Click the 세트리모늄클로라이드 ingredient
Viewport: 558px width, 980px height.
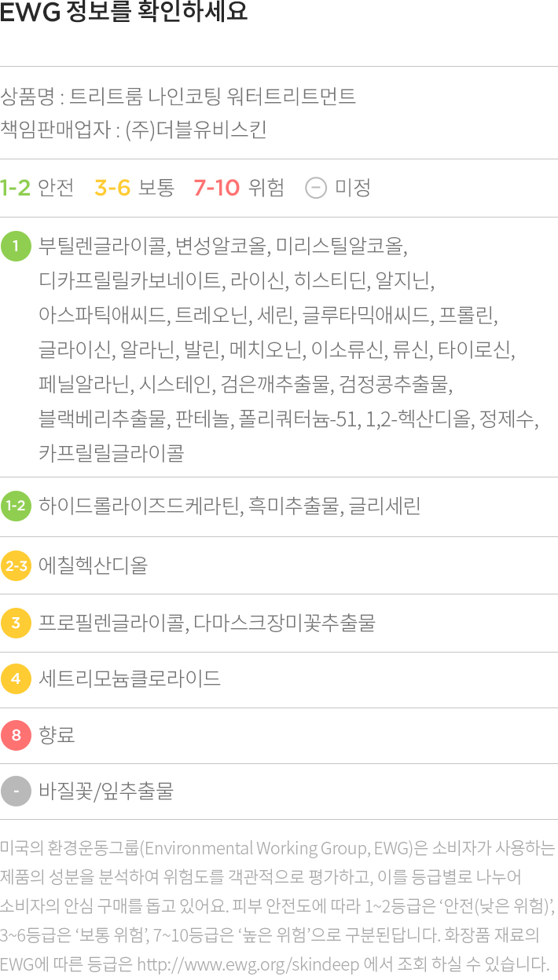pos(130,679)
